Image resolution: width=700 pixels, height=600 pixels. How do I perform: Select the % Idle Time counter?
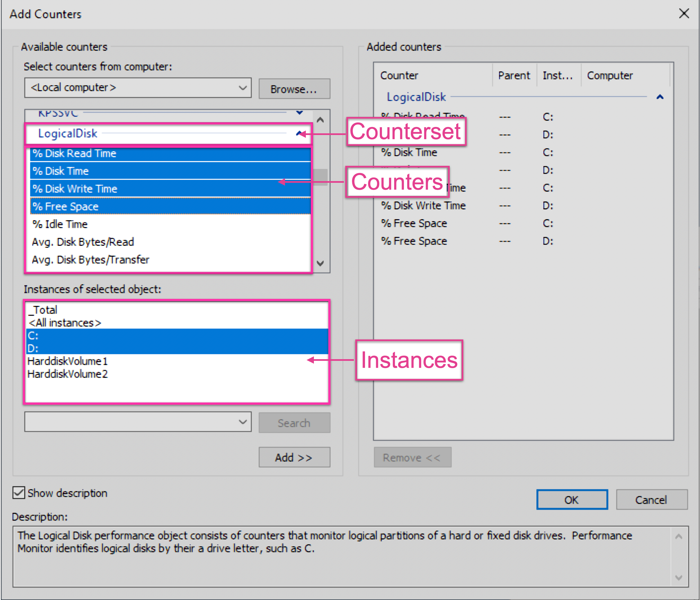59,224
